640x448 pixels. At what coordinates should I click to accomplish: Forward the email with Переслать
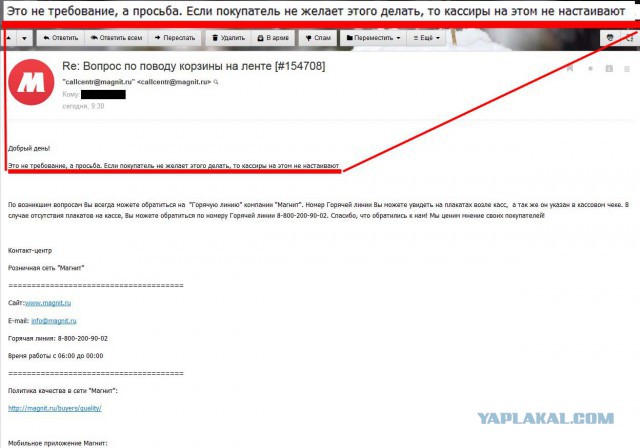pos(175,38)
